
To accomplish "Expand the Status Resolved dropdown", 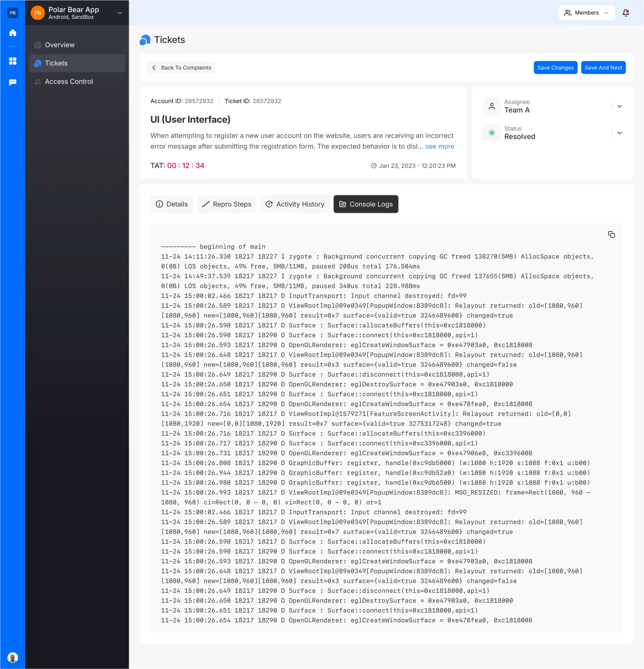I will point(619,133).
